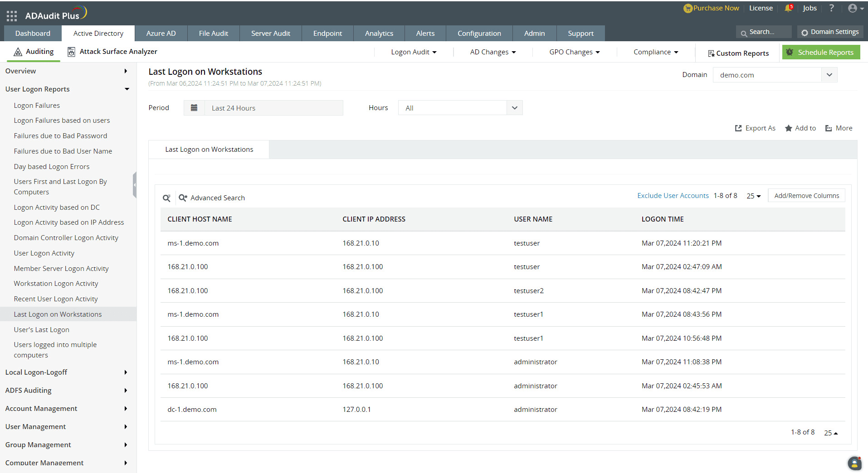868x473 pixels.
Task: Open the help question mark icon
Action: click(x=831, y=8)
